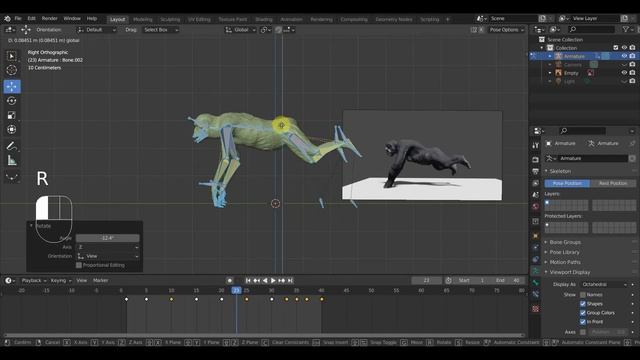Toggle visibility of the Armature in outliner

[624, 56]
